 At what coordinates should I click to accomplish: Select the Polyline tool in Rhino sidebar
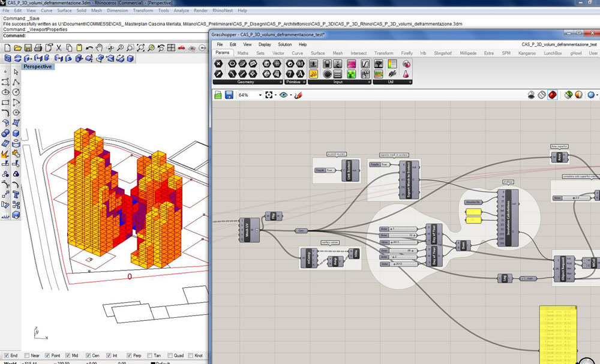[x=16, y=82]
